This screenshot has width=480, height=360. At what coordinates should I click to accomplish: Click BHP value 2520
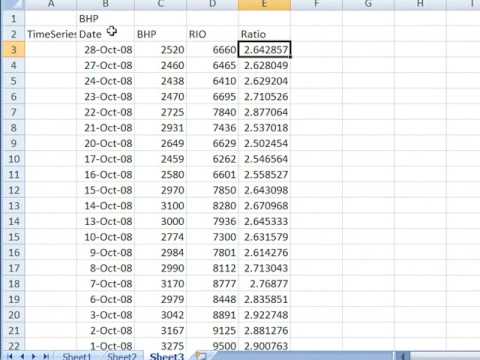tap(160, 50)
